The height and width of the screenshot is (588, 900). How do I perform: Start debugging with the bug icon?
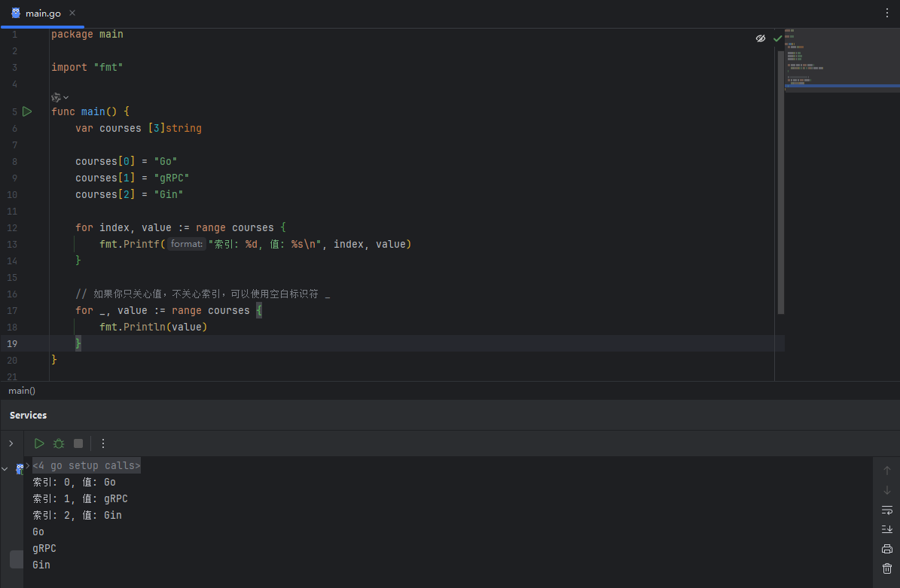[59, 443]
